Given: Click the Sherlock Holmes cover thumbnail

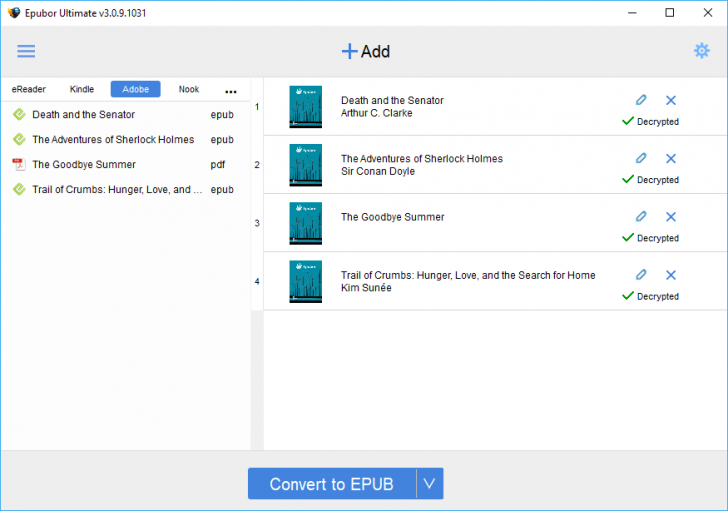Looking at the screenshot, I should [x=306, y=165].
